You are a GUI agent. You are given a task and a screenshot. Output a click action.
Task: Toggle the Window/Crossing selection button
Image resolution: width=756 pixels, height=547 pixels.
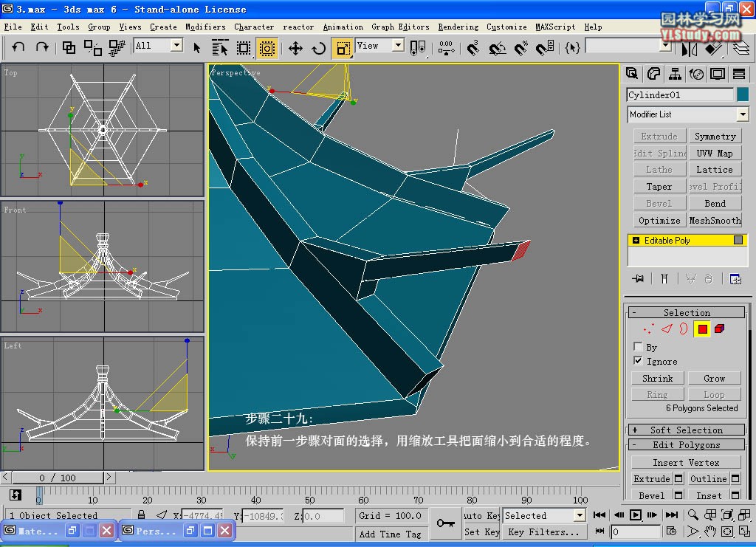[267, 48]
